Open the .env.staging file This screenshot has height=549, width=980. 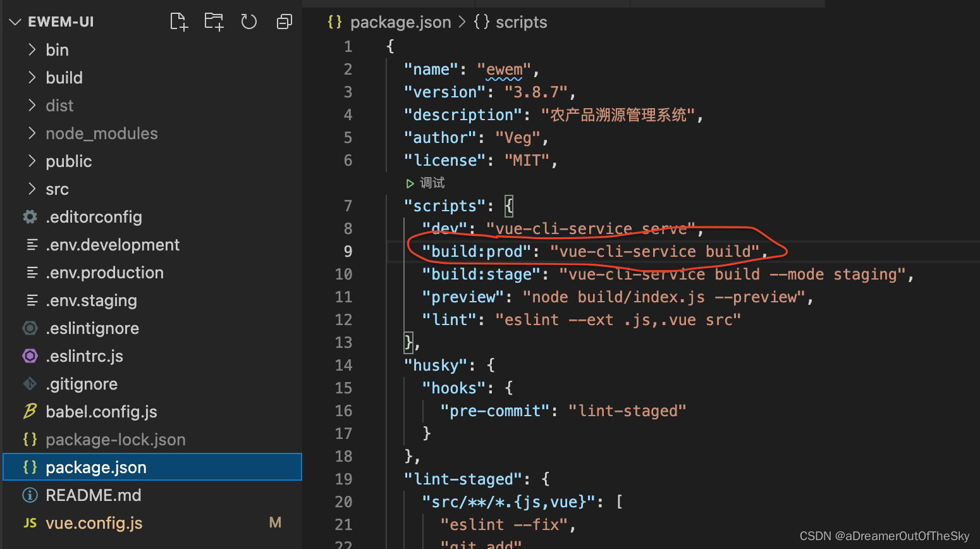(91, 300)
